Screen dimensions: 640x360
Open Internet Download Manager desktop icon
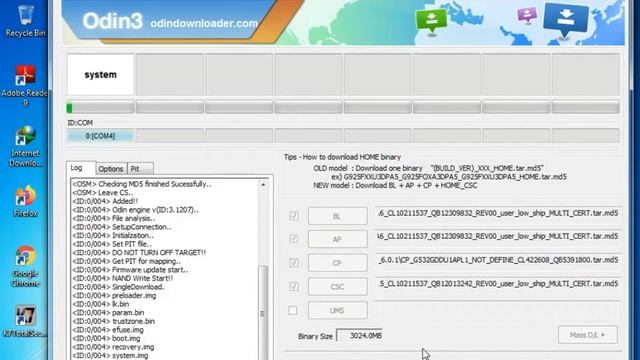tap(25, 146)
